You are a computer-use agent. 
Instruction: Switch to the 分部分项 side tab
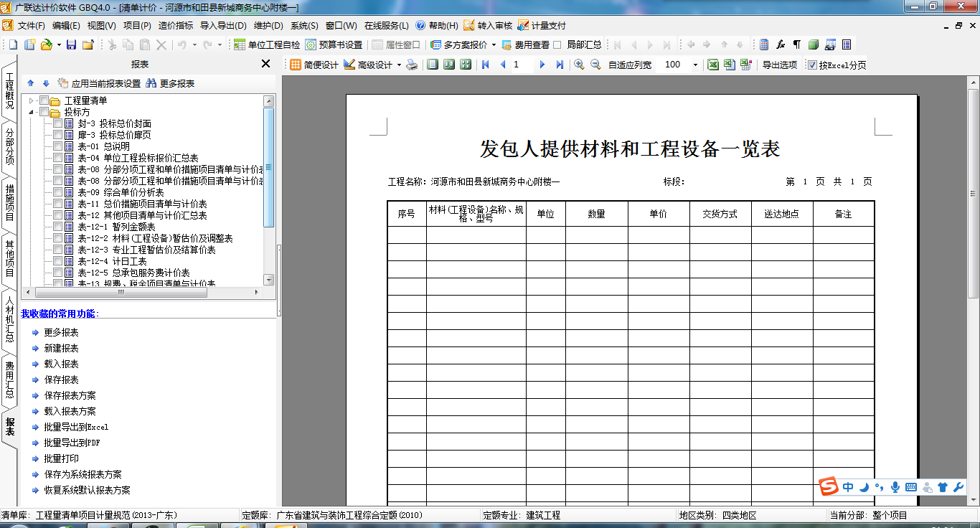(9, 147)
